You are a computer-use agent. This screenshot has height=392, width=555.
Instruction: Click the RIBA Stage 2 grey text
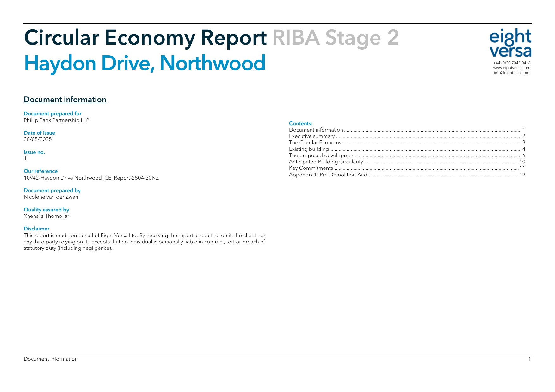click(x=335, y=38)
